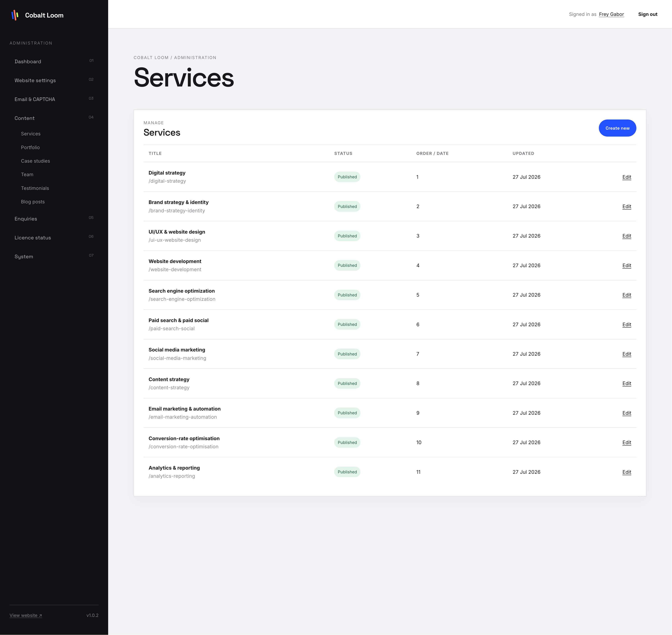Click the /digital-strategy slug text
The image size is (672, 635).
pos(167,181)
